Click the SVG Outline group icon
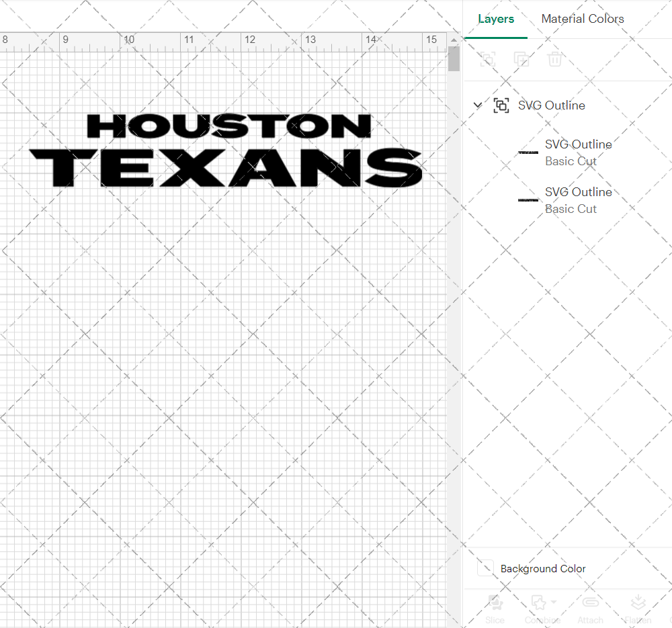The width and height of the screenshot is (672, 628). (501, 105)
